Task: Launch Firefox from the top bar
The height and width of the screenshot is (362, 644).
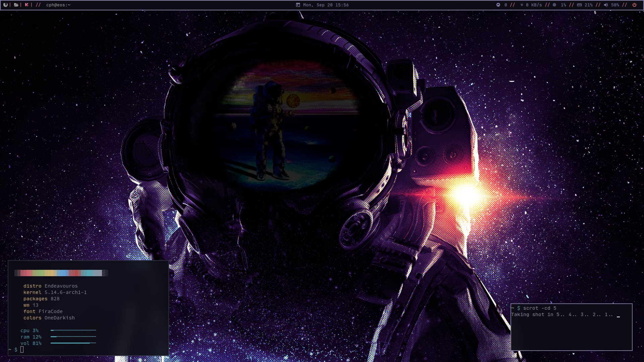Action: [x=5, y=5]
